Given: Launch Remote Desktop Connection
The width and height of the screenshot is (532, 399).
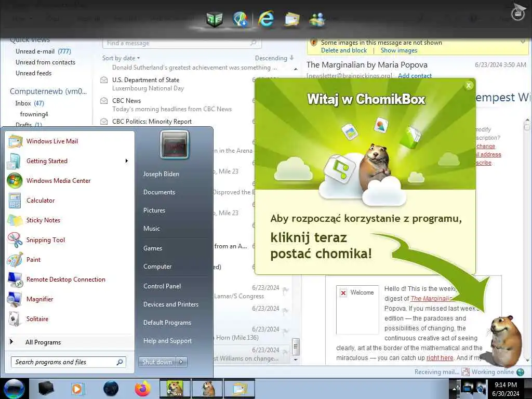Looking at the screenshot, I should [x=66, y=279].
